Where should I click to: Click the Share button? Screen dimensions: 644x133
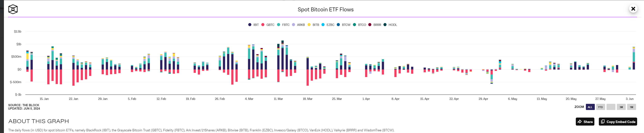(x=585, y=122)
